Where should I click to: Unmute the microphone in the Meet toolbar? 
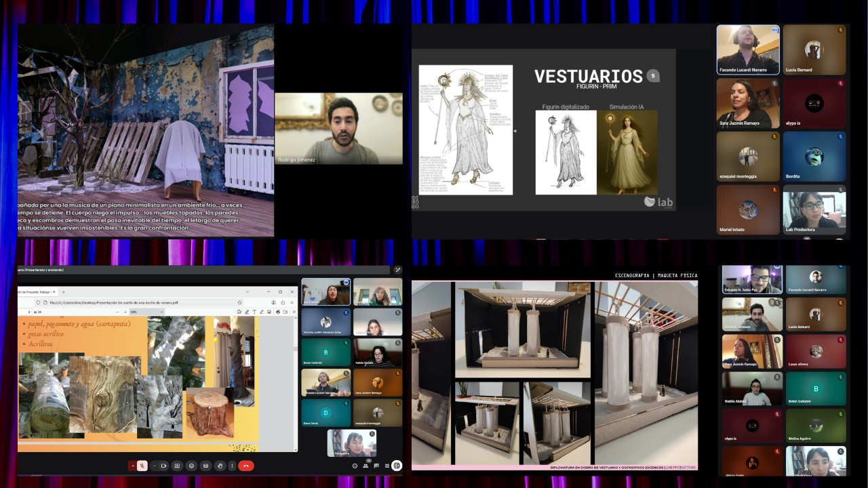coord(142,466)
